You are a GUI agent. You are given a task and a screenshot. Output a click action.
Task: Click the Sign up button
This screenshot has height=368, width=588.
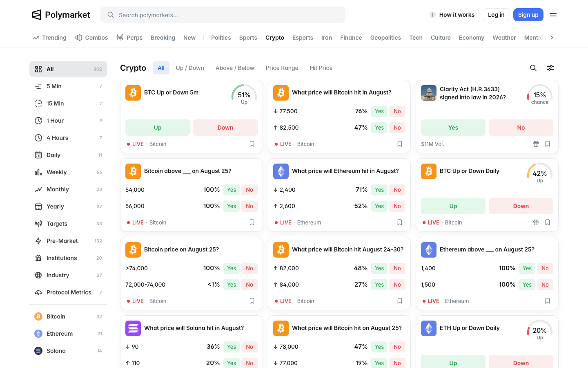click(528, 15)
